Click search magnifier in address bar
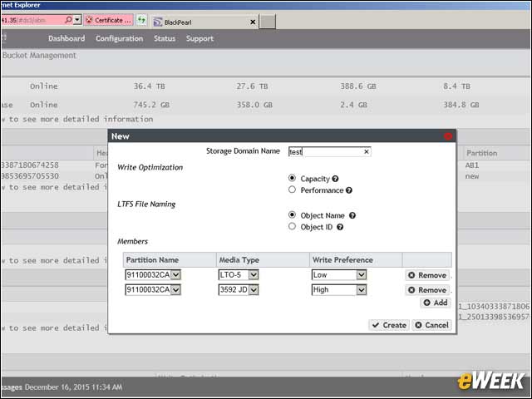532x399 pixels. [x=68, y=20]
